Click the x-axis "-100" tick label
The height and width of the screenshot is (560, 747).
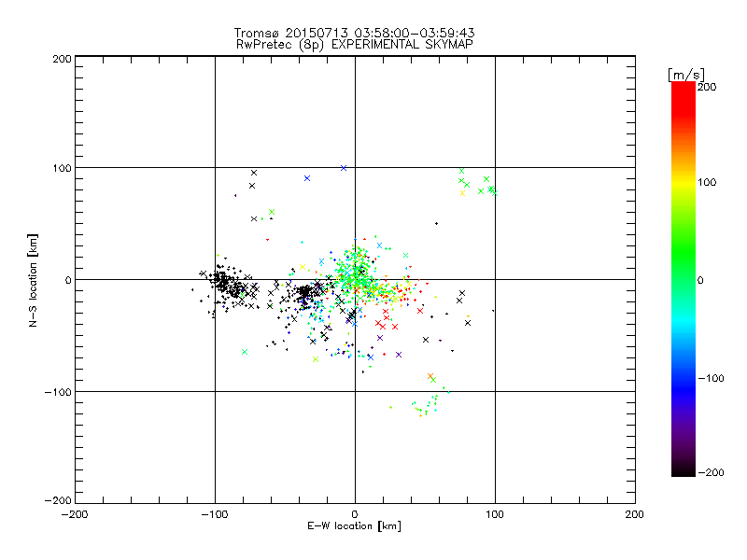click(215, 514)
